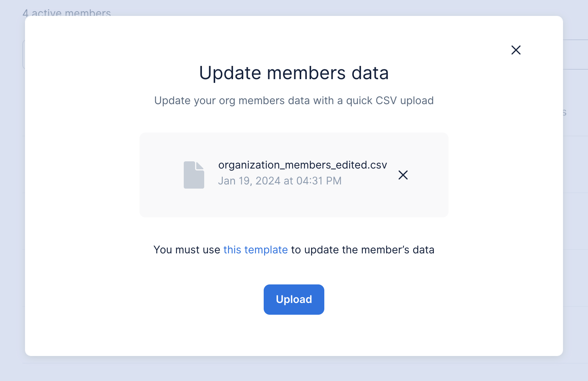Click "to update the member's data" text
This screenshot has width=588, height=381.
[363, 250]
